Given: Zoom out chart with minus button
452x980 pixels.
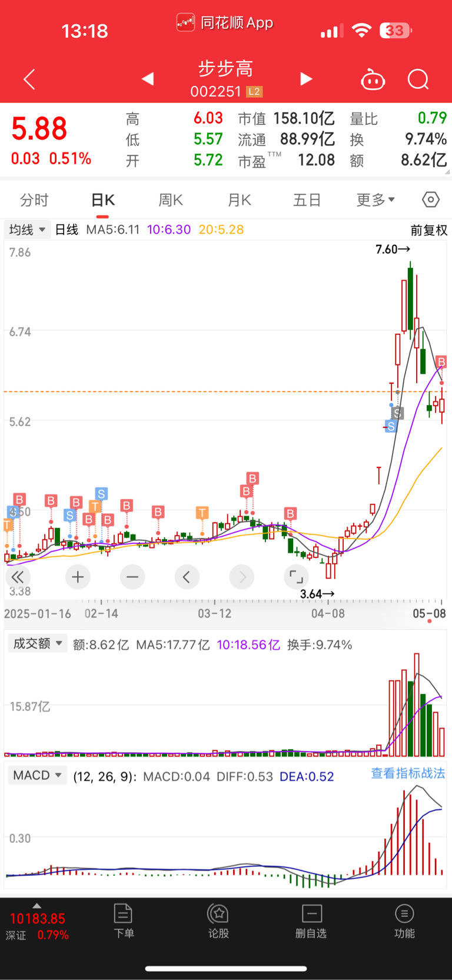Looking at the screenshot, I should pyautogui.click(x=132, y=577).
